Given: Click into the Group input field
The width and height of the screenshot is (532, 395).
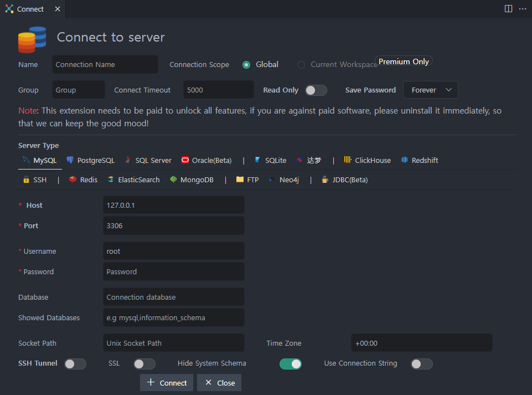Looking at the screenshot, I should tap(79, 90).
